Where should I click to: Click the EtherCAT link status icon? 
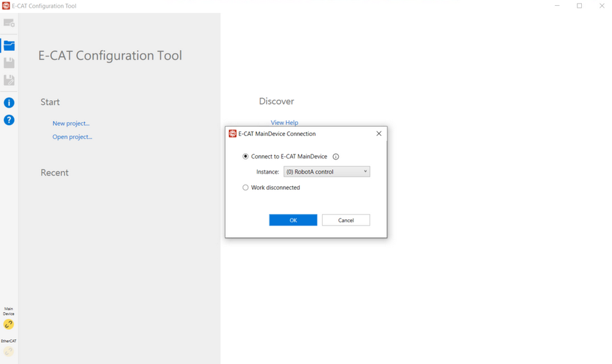pyautogui.click(x=8, y=351)
